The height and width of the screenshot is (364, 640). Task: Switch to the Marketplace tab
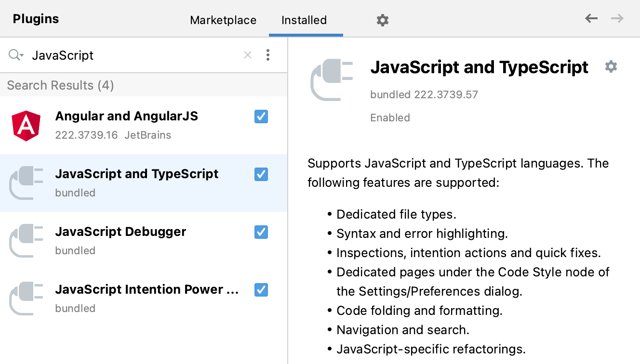click(x=223, y=20)
